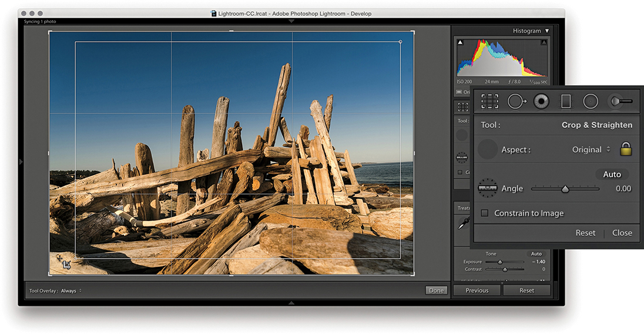Click the Angle slider handle

(x=565, y=189)
